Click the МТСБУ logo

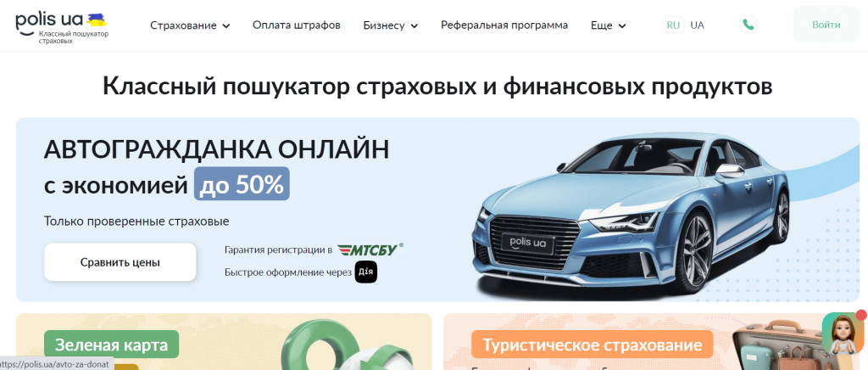point(370,249)
